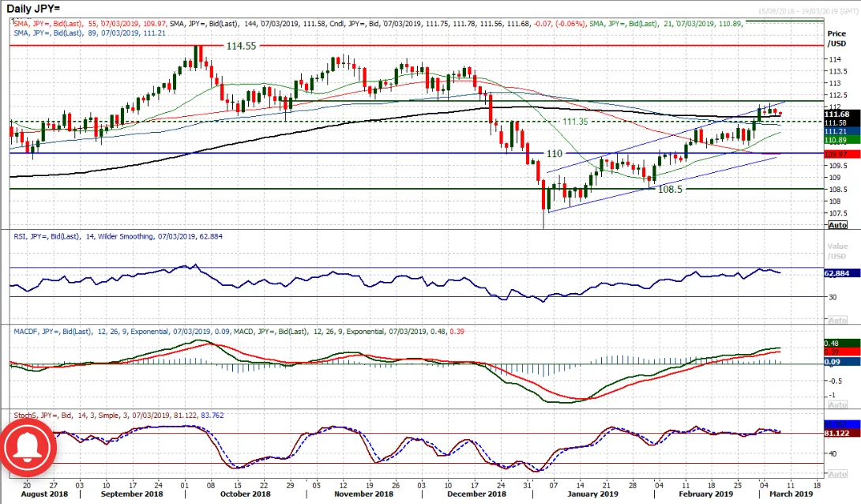Click the red 109.97 SMA price tag
This screenshot has width=861, height=504.
(842, 154)
